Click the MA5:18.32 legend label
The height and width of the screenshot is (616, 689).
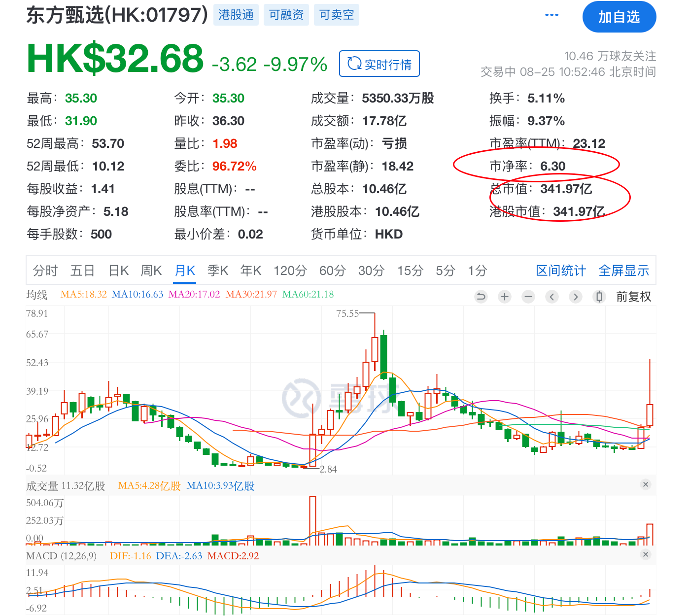(x=84, y=294)
